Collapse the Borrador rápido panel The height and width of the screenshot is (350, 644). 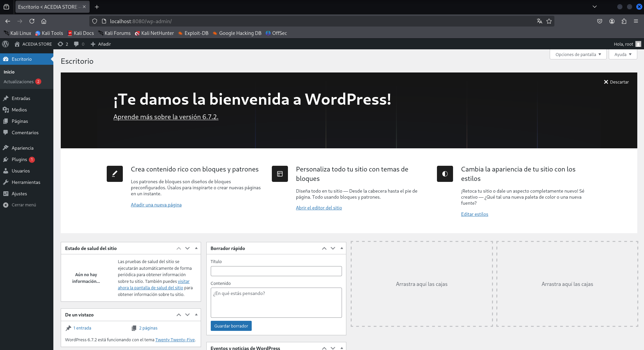click(x=342, y=248)
